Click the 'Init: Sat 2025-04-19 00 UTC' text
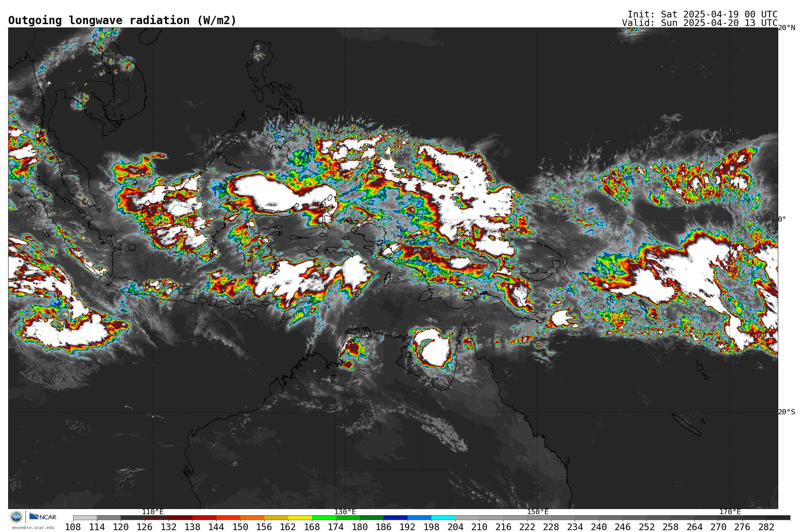This screenshot has width=802, height=532. point(702,14)
